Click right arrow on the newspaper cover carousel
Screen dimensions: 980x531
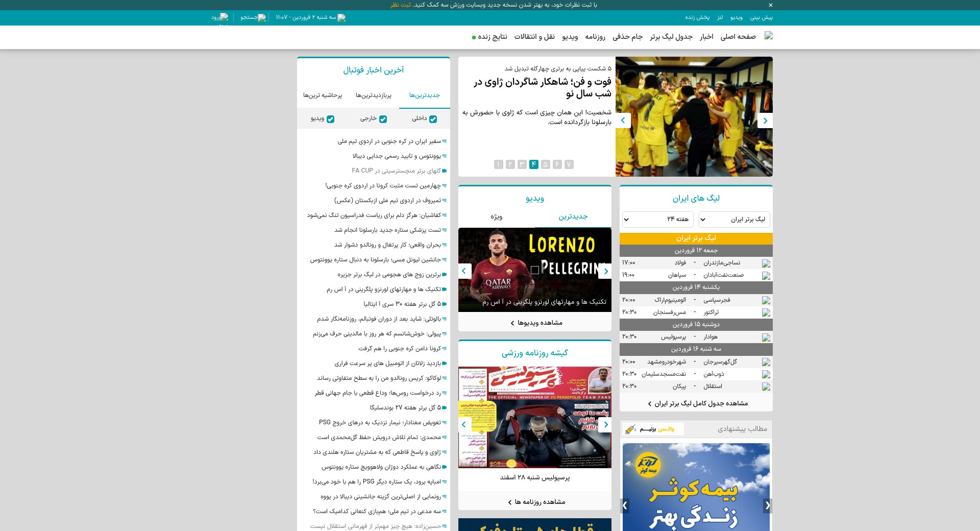tap(605, 424)
